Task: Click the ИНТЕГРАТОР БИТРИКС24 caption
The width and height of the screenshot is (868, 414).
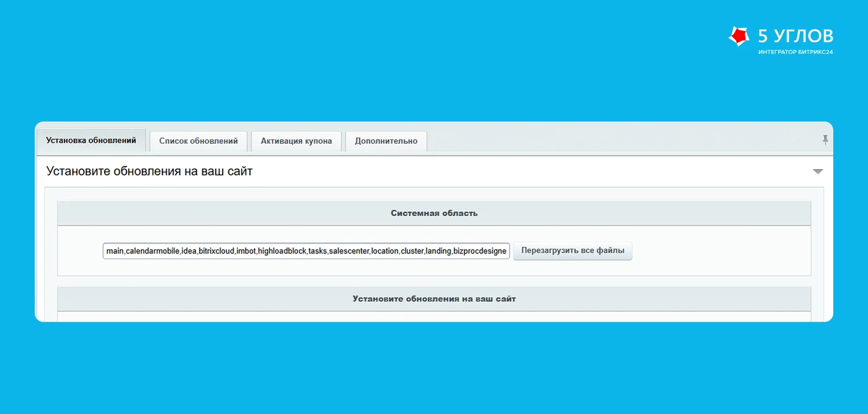Action: (x=795, y=52)
